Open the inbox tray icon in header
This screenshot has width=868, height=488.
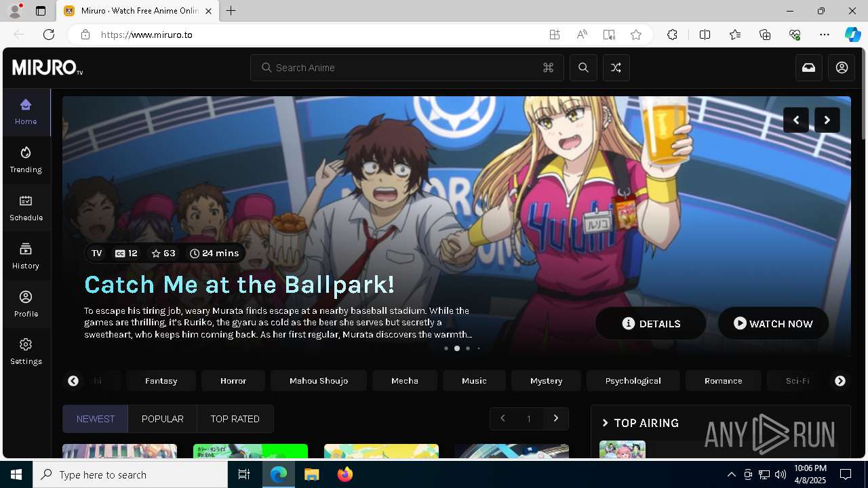pyautogui.click(x=809, y=68)
